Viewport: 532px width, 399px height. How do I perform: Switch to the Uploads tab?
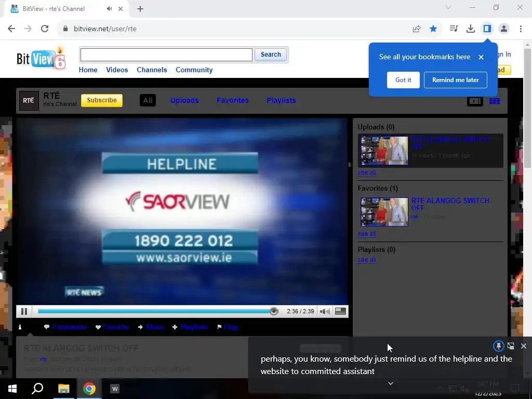(x=184, y=100)
